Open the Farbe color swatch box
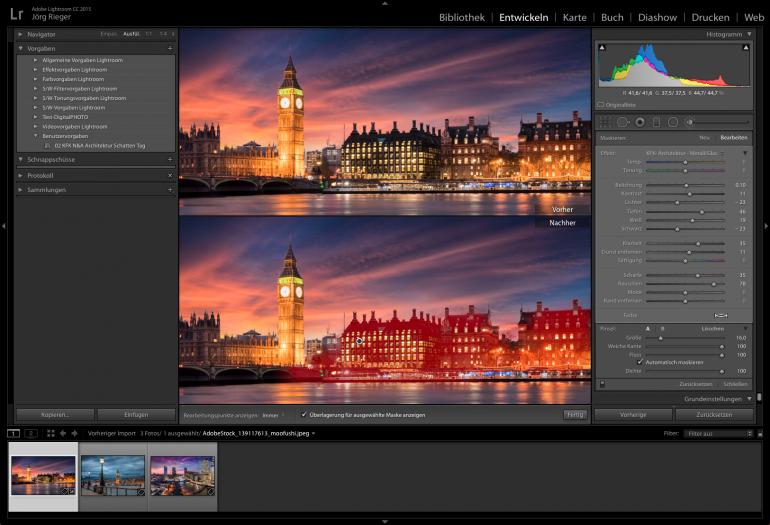The height and width of the screenshot is (525, 770). pos(720,315)
